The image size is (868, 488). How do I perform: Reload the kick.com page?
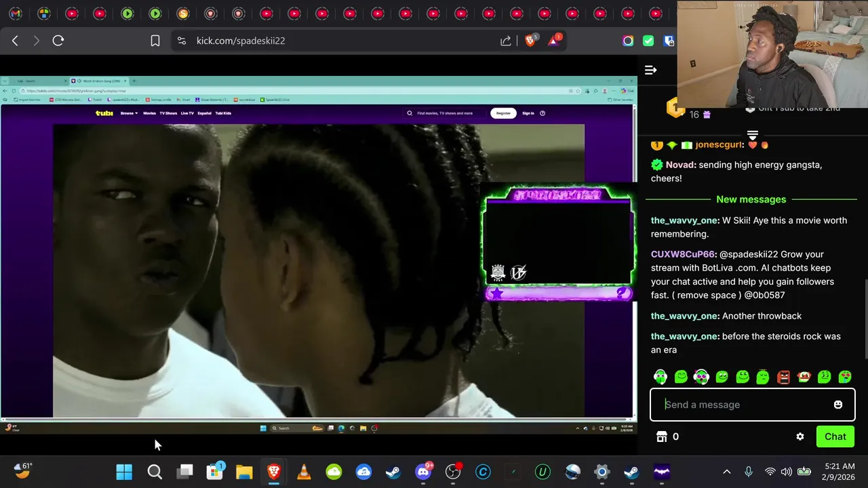click(58, 41)
